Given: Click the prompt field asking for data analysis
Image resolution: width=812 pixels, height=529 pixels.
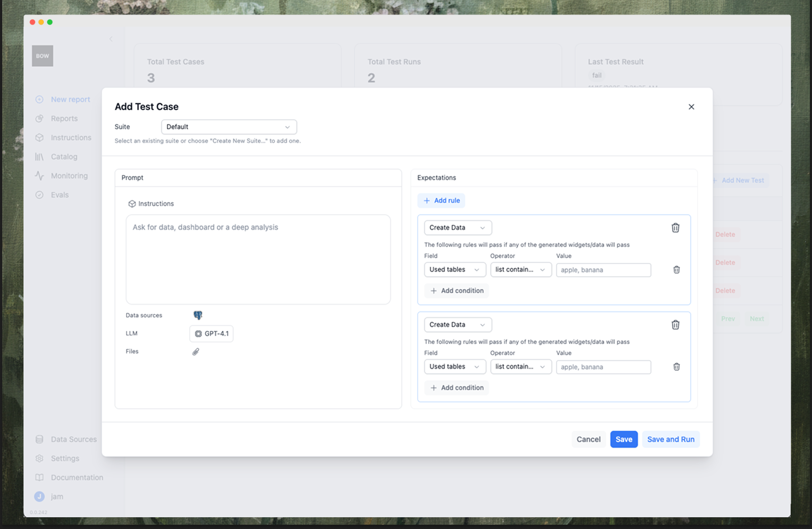Looking at the screenshot, I should click(258, 259).
